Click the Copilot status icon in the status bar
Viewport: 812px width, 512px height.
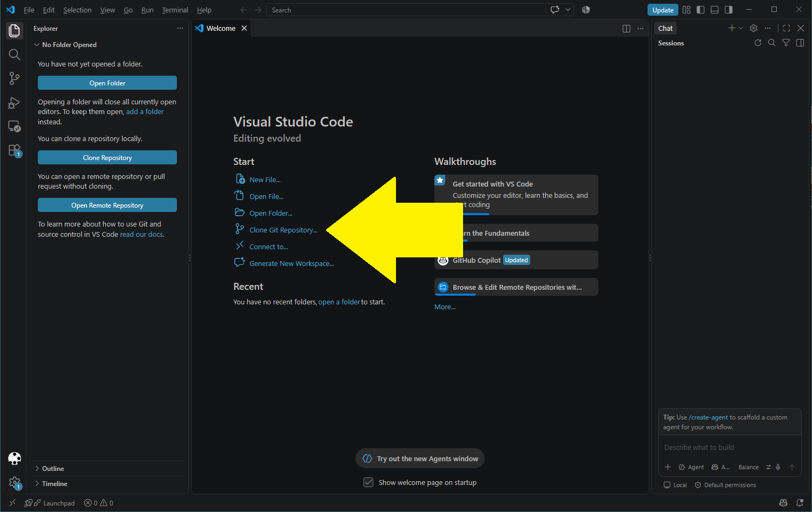(783, 503)
